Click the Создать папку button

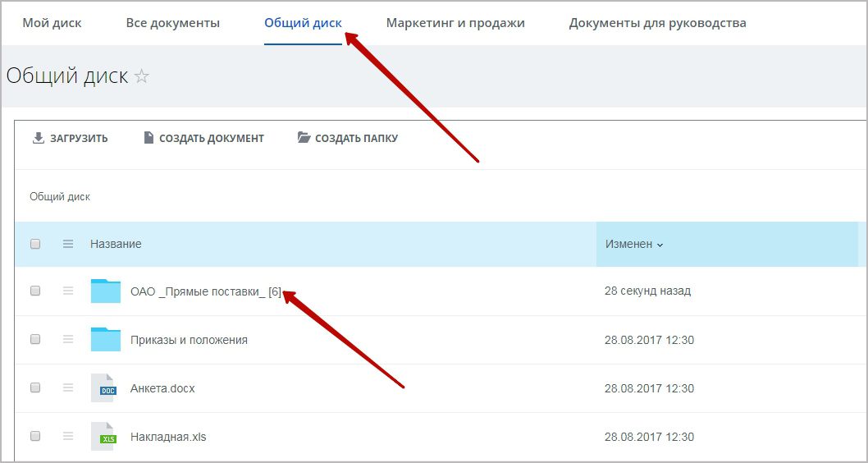348,138
